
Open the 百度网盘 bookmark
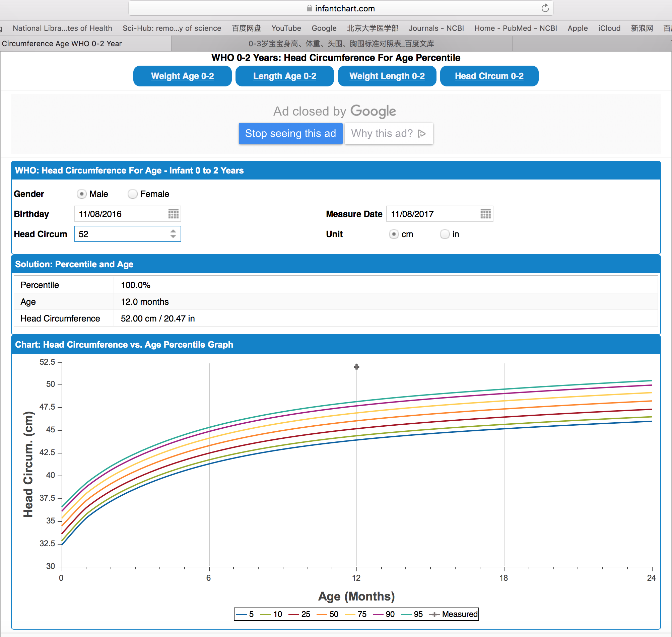point(247,28)
